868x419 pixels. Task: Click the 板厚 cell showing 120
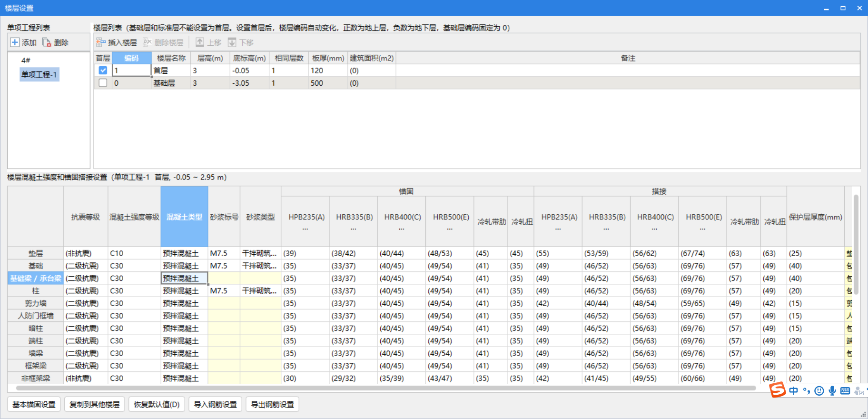click(x=328, y=70)
